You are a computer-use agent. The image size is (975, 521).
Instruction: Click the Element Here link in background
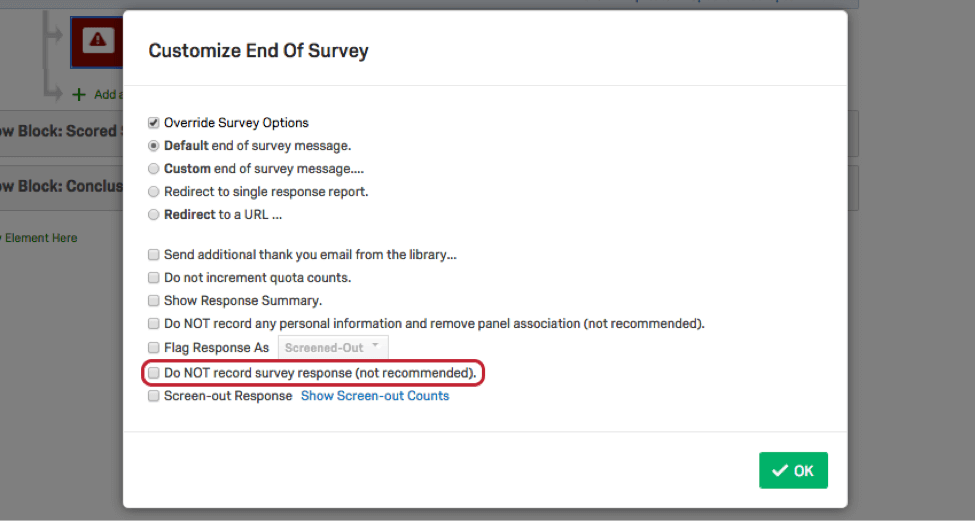pyautogui.click(x=38, y=238)
